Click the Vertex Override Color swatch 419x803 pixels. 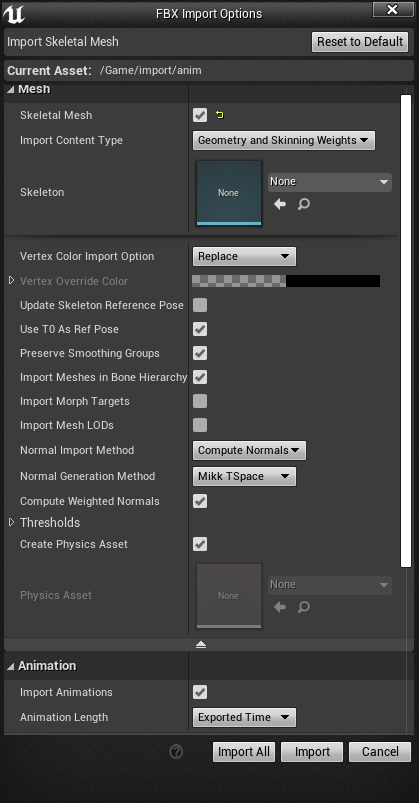[286, 281]
